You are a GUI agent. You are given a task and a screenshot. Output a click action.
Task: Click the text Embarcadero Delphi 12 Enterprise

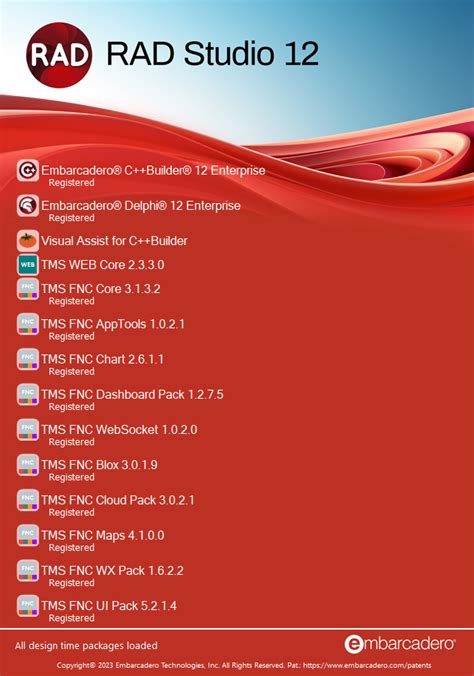coord(141,206)
